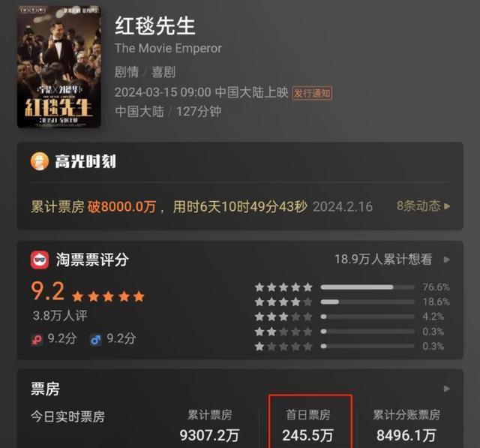Tap the 淘票票 red logo icon

(40, 260)
